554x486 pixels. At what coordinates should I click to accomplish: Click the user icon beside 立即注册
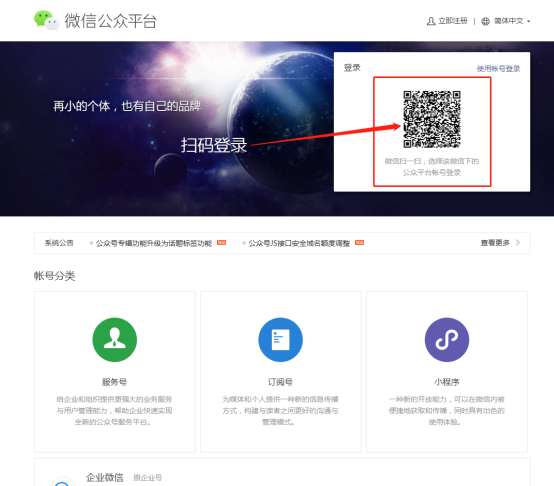coord(431,21)
